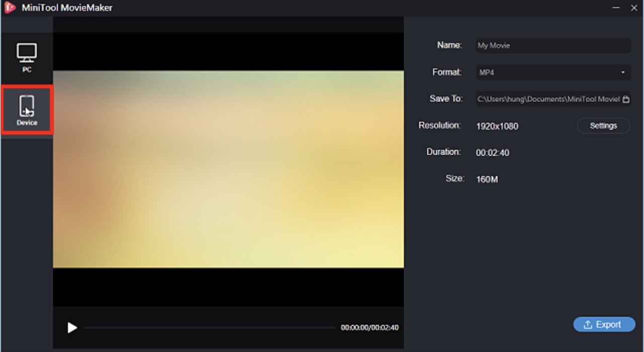
Task: Play the video preview
Action: (x=72, y=328)
